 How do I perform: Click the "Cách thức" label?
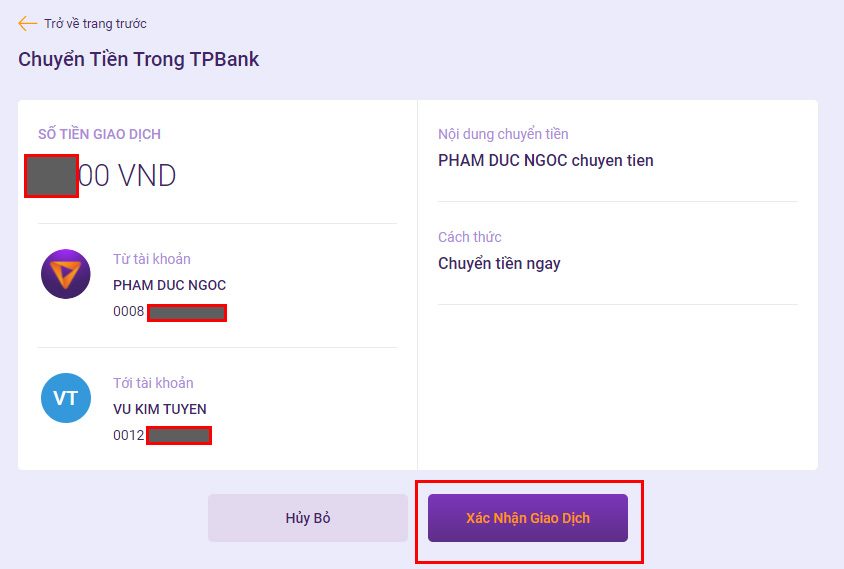tap(469, 237)
